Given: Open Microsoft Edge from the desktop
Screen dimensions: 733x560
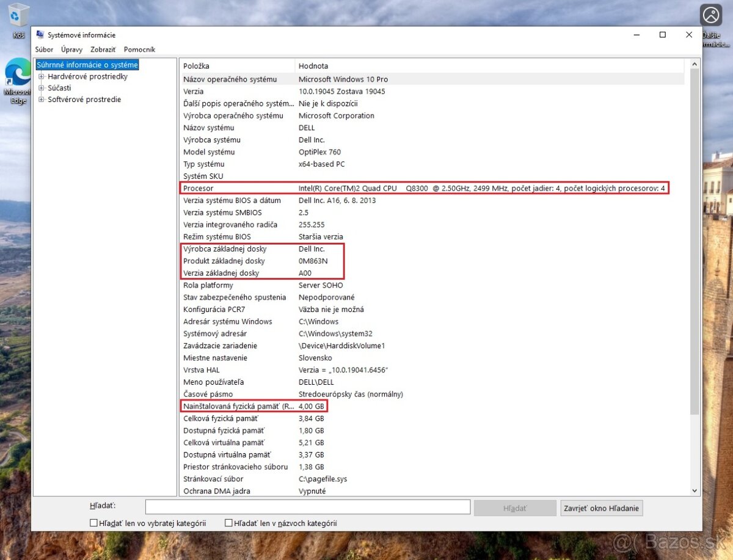Looking at the screenshot, I should (x=17, y=79).
